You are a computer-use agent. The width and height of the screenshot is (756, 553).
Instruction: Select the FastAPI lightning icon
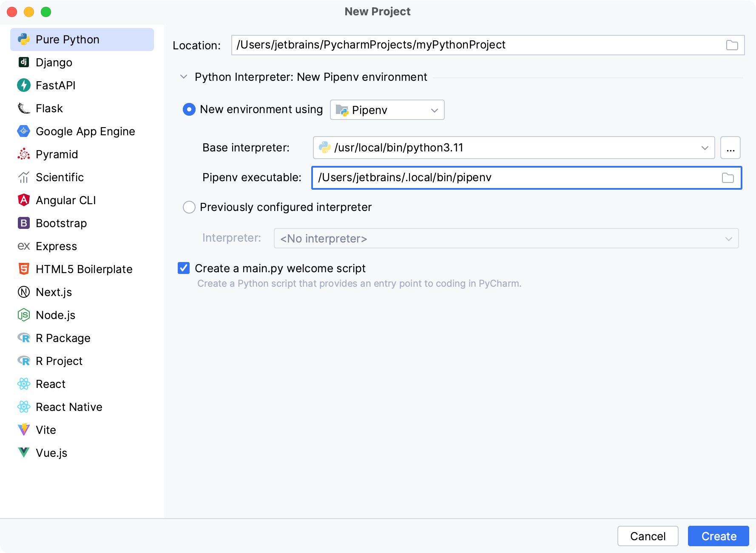click(24, 85)
